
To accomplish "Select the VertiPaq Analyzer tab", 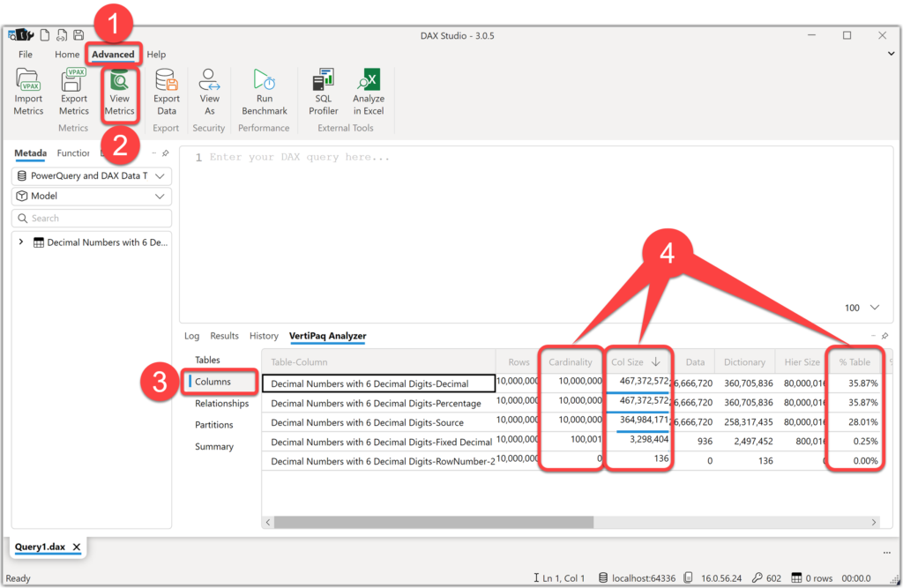I will click(328, 336).
